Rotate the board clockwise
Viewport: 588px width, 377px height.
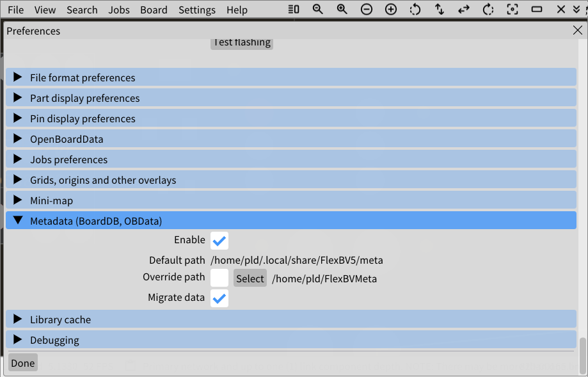[x=488, y=10]
